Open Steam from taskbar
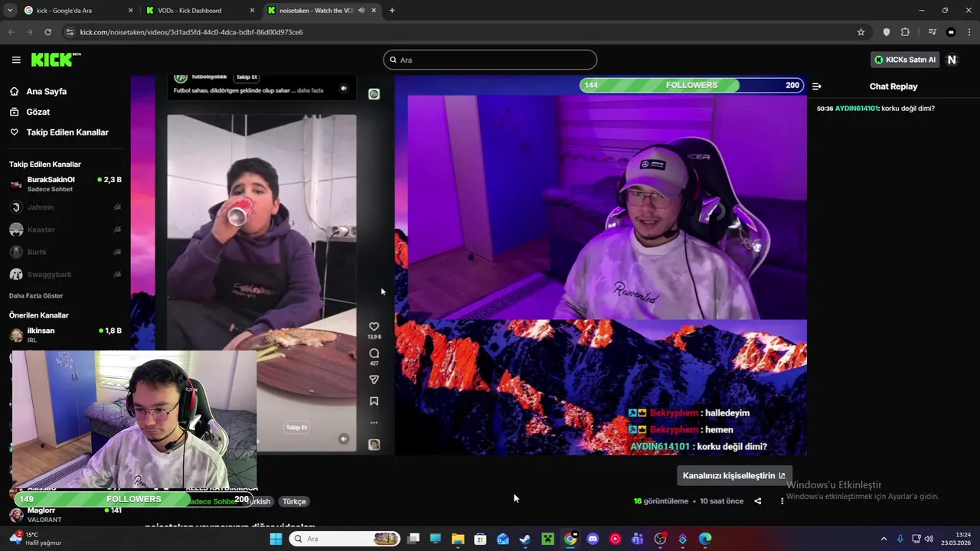Viewport: 980px width, 551px height. click(525, 539)
